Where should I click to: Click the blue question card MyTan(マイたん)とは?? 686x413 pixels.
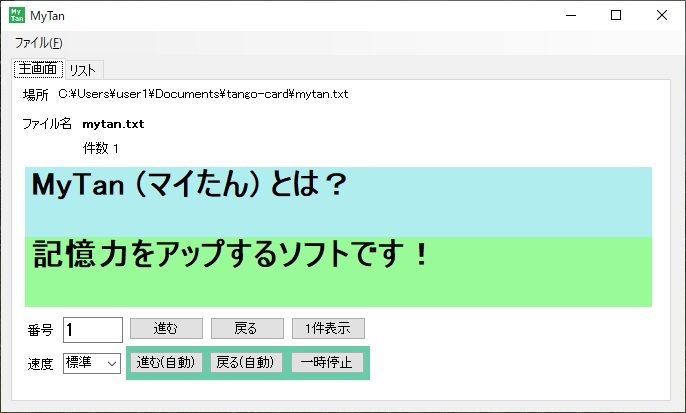click(x=338, y=202)
